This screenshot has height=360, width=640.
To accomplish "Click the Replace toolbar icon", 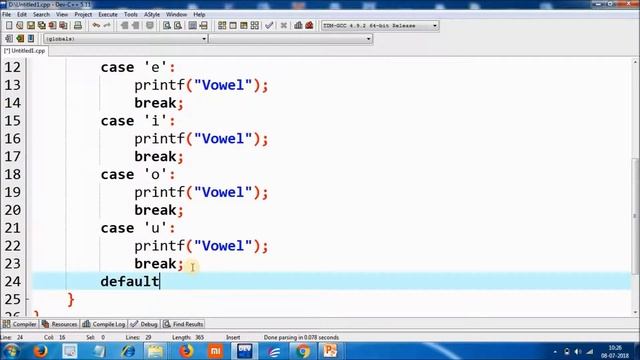I will [178, 25].
